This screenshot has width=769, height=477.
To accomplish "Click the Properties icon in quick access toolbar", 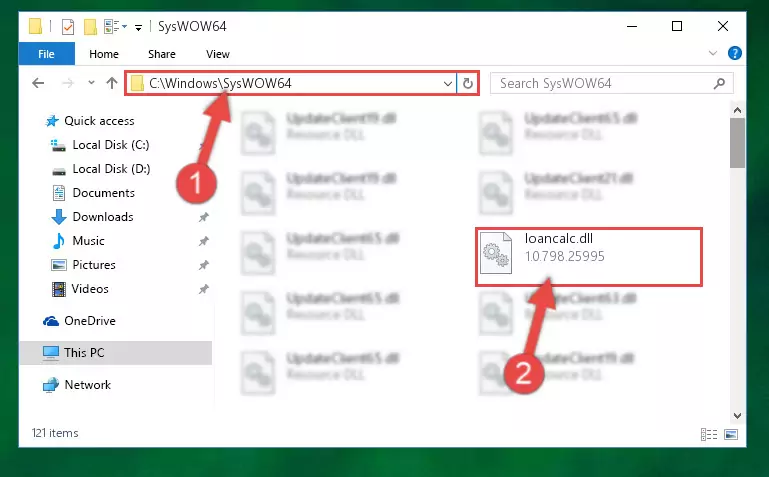I will pos(68,26).
